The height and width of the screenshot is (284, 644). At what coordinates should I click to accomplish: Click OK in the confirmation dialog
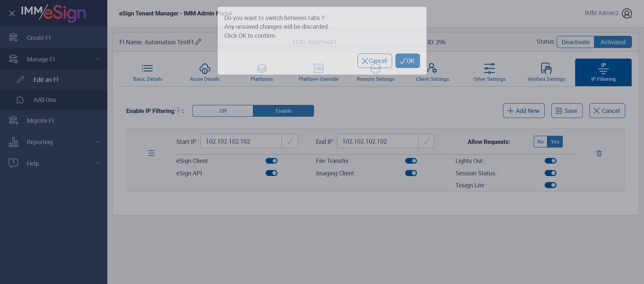click(408, 61)
